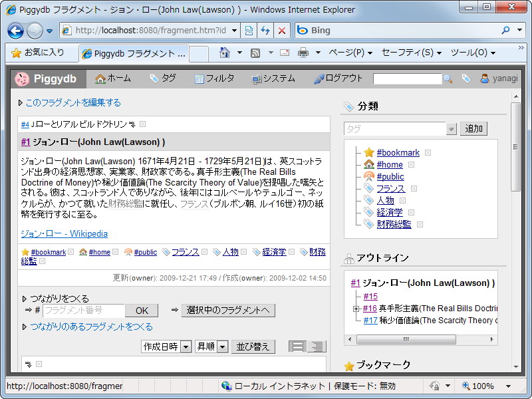The width and height of the screenshot is (532, 399).
Task: Open zoom level dropdown arrow
Action: point(508,386)
